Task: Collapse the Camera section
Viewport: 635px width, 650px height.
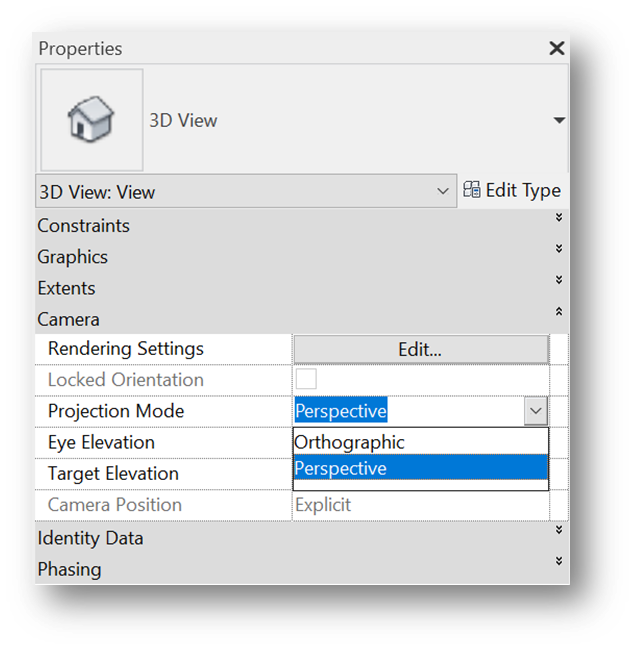Action: [x=559, y=311]
